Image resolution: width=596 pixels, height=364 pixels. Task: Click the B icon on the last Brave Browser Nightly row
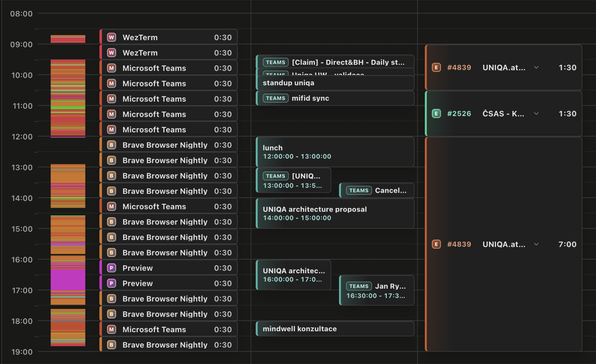pos(112,345)
